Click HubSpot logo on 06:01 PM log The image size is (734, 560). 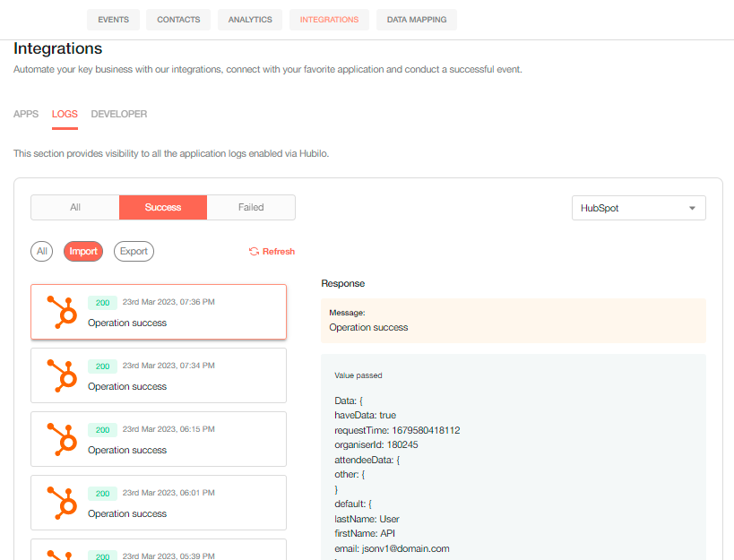tap(62, 503)
